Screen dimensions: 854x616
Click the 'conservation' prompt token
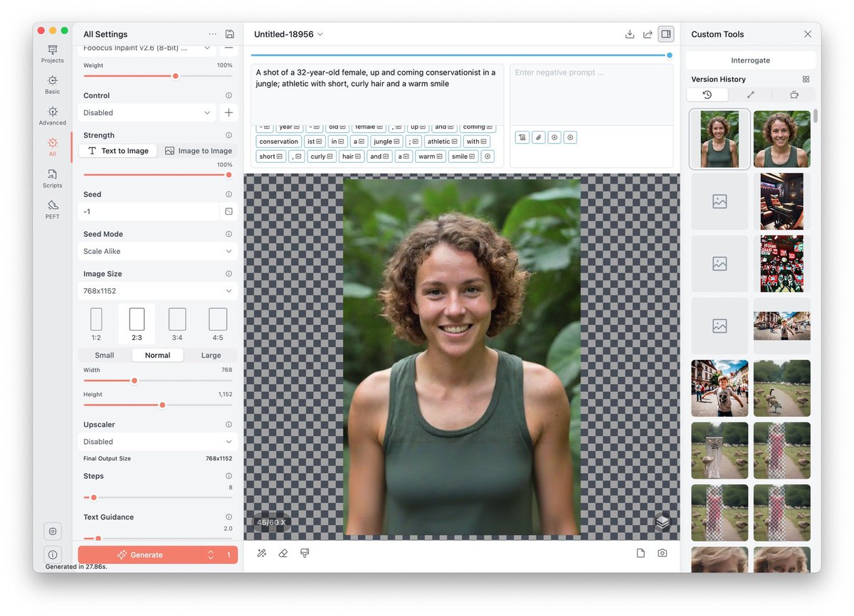[x=279, y=142]
